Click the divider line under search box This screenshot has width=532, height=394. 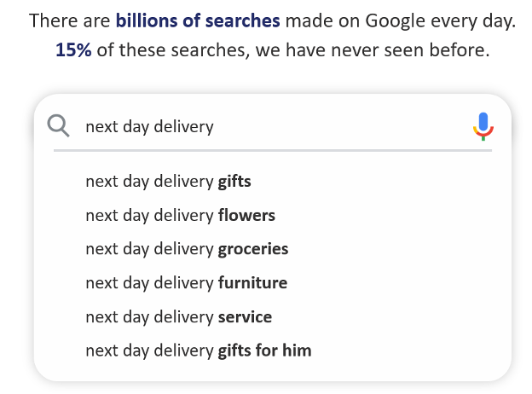(x=273, y=150)
